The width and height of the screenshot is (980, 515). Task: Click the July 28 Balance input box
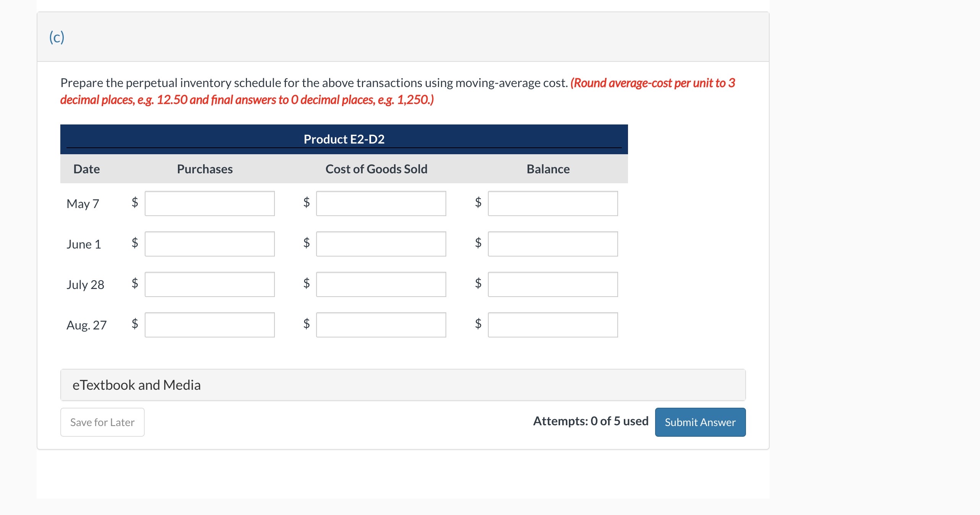552,284
